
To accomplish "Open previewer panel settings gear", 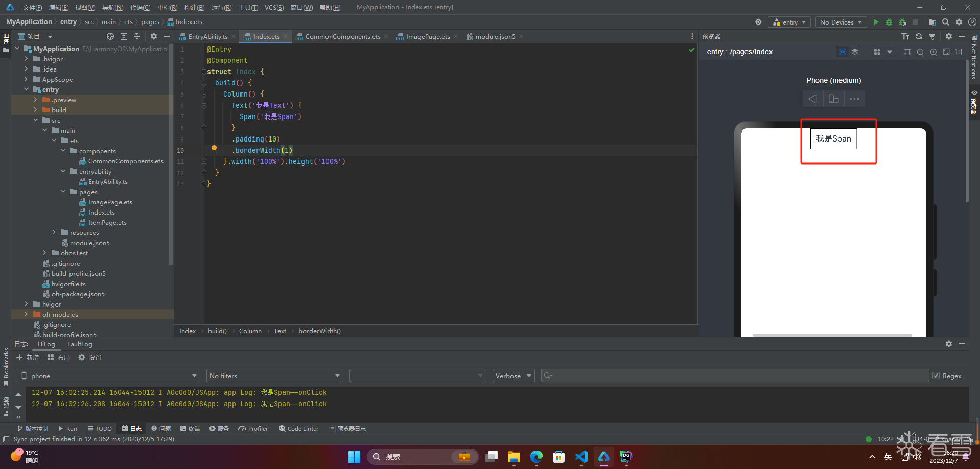I will pos(949,36).
